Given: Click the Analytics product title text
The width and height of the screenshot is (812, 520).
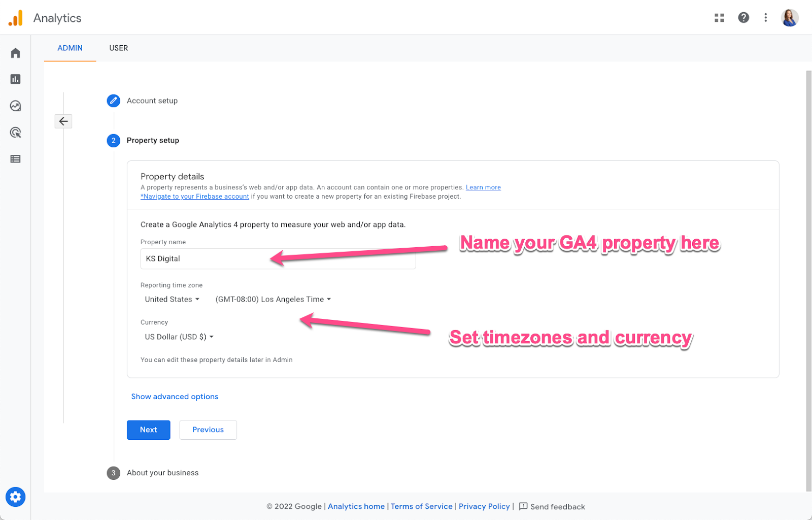Looking at the screenshot, I should [x=57, y=18].
